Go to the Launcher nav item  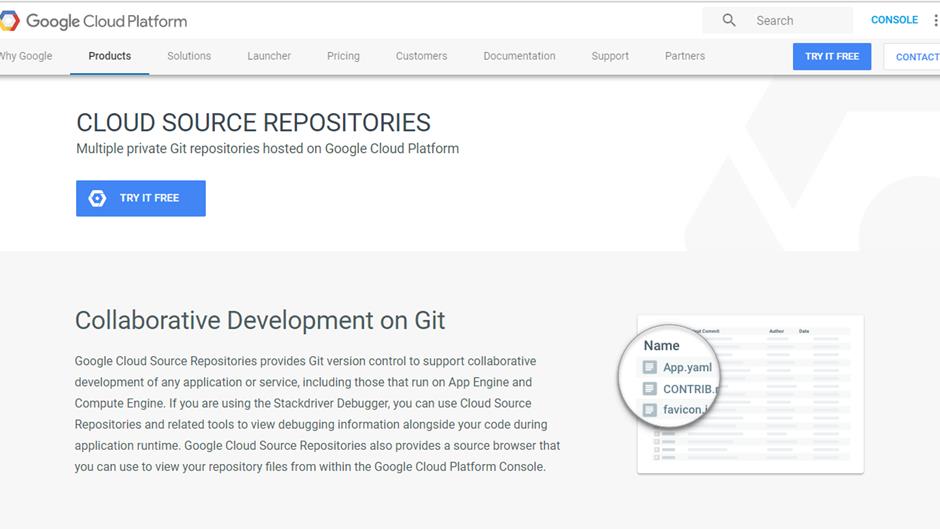click(269, 56)
